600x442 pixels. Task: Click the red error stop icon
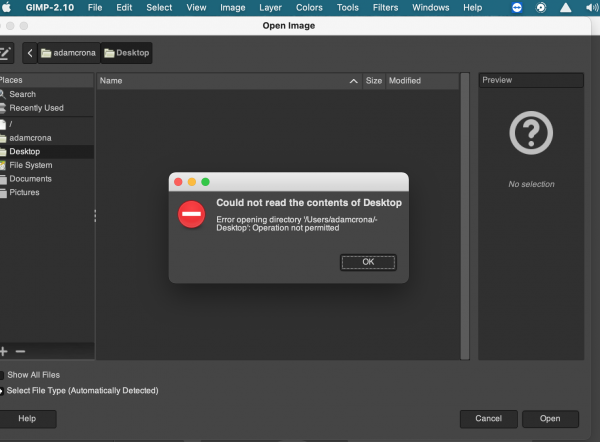(192, 214)
